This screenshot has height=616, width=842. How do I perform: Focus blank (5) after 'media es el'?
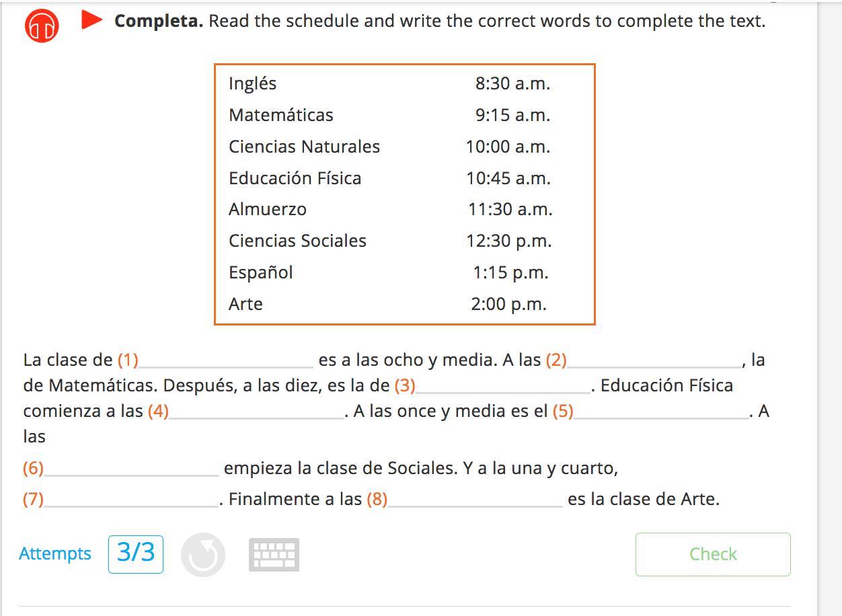[x=661, y=410]
